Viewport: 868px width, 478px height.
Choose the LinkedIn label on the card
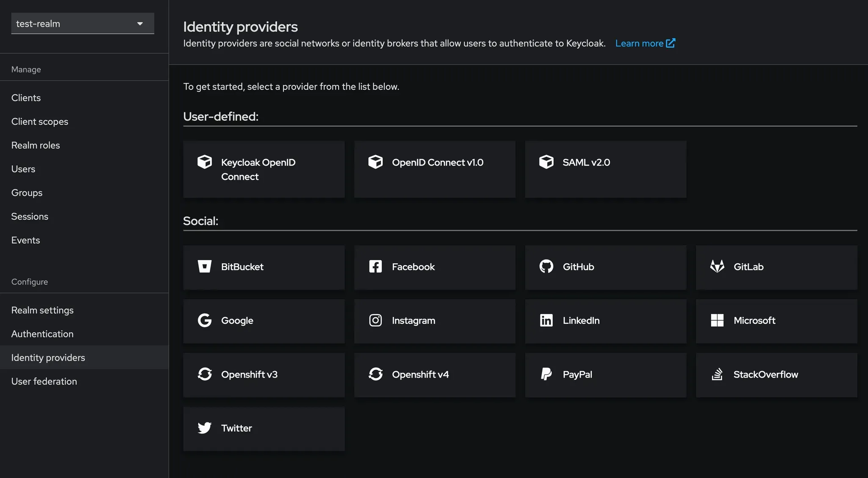point(581,321)
